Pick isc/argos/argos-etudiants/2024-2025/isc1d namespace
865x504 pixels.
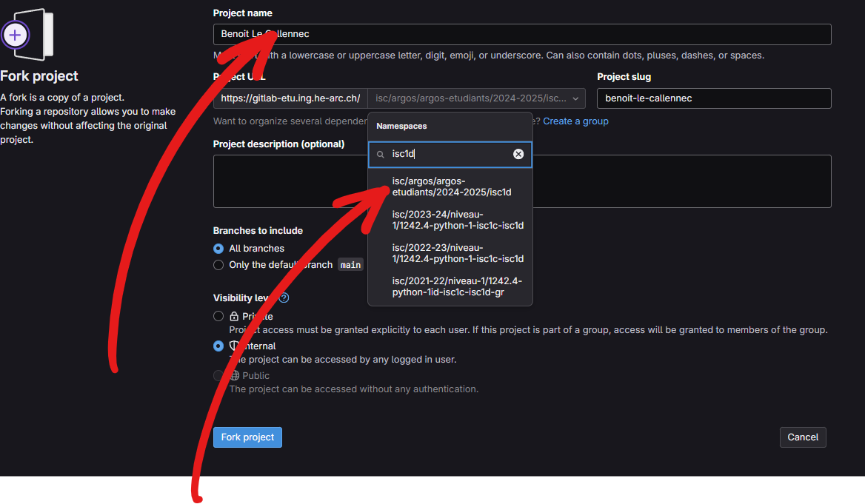point(451,187)
